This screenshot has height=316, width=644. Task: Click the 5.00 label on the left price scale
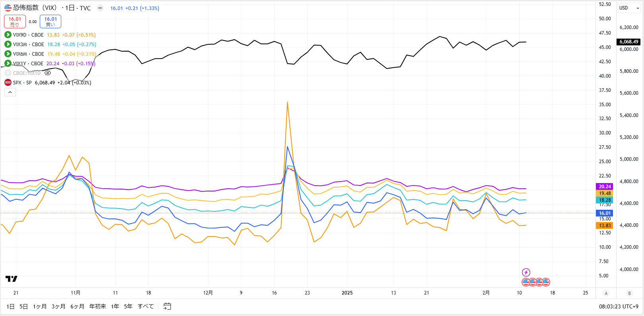pos(604,276)
